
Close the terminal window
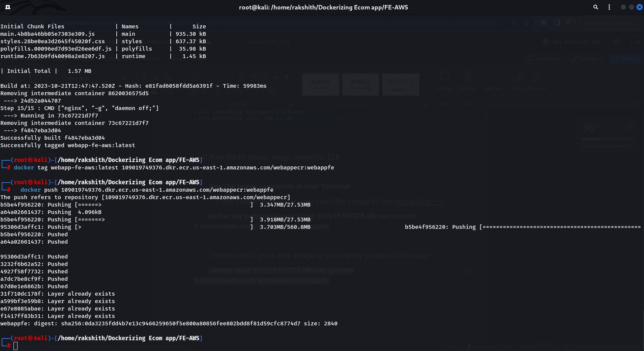tap(639, 7)
